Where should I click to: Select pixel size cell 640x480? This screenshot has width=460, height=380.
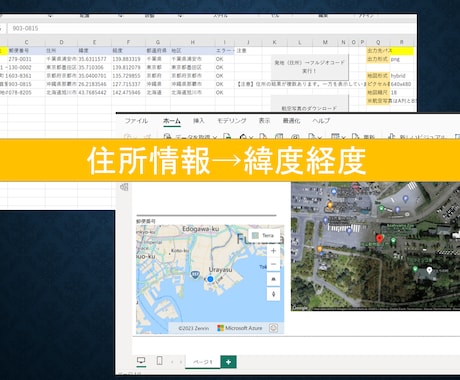click(402, 84)
